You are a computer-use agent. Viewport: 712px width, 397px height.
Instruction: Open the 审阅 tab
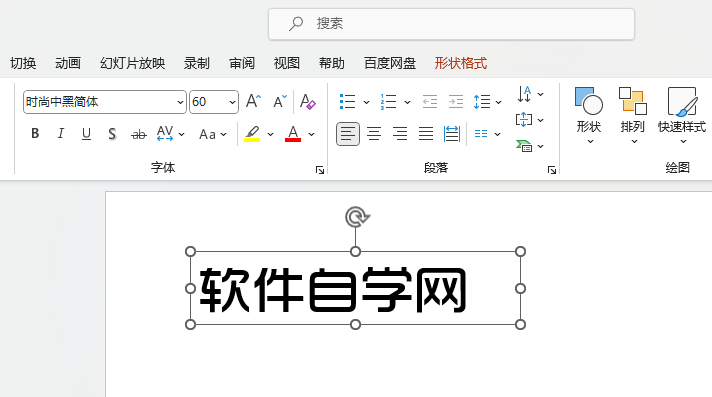(242, 63)
